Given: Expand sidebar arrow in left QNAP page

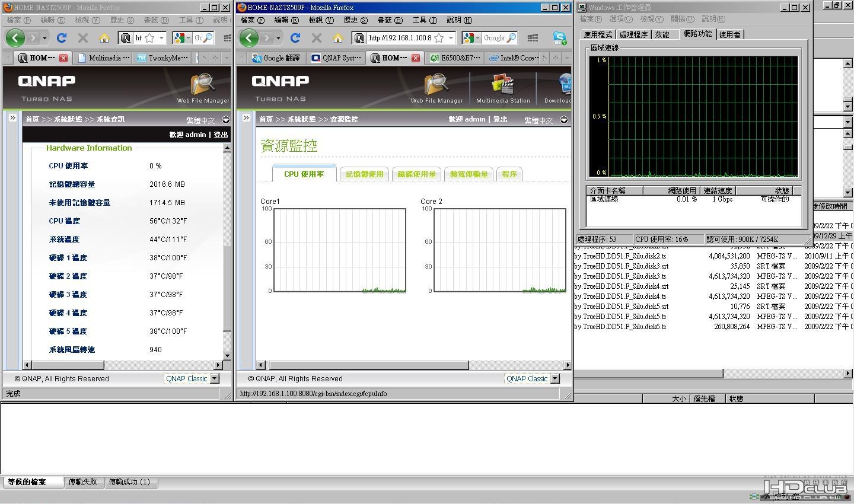Looking at the screenshot, I should click(12, 118).
